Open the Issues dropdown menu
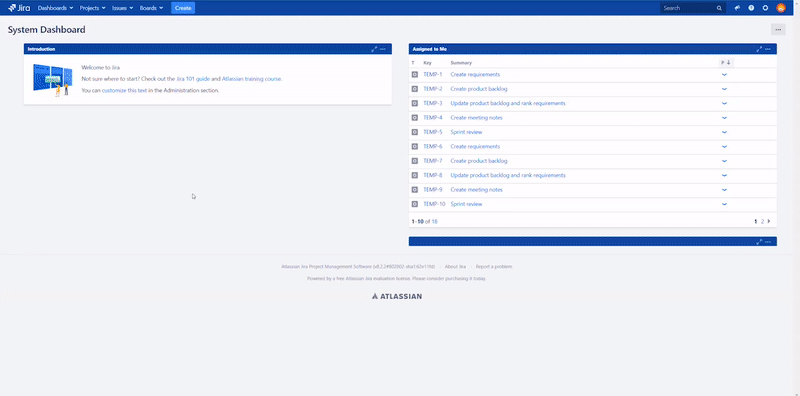 point(122,8)
